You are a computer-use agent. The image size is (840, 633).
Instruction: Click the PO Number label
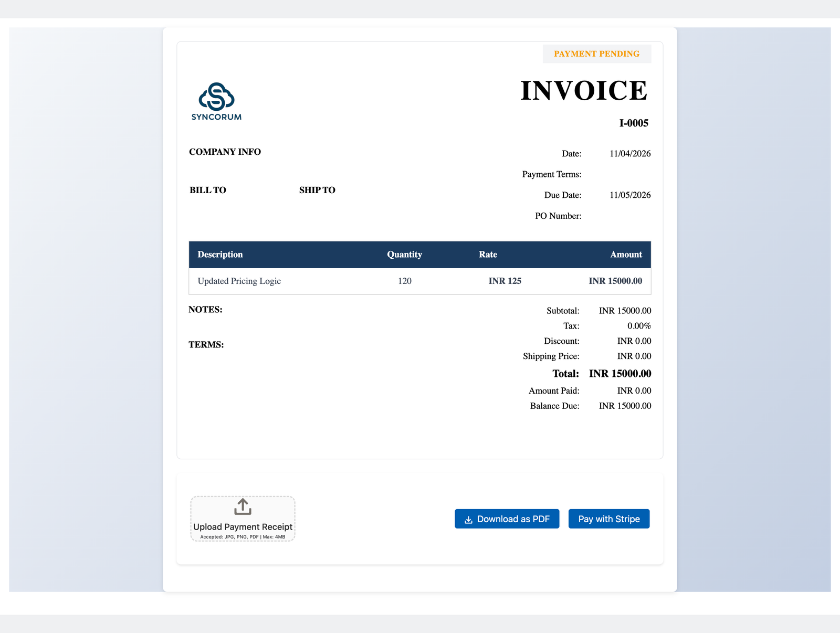click(x=558, y=216)
